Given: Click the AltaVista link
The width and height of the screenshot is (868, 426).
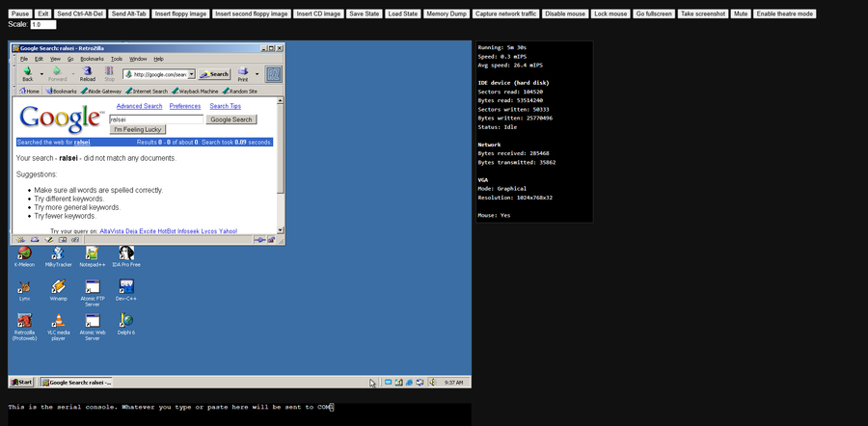Looking at the screenshot, I should tap(112, 231).
